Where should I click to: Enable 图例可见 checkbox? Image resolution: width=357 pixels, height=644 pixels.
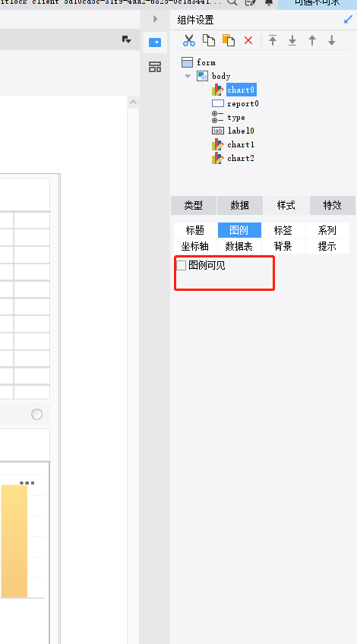click(182, 265)
